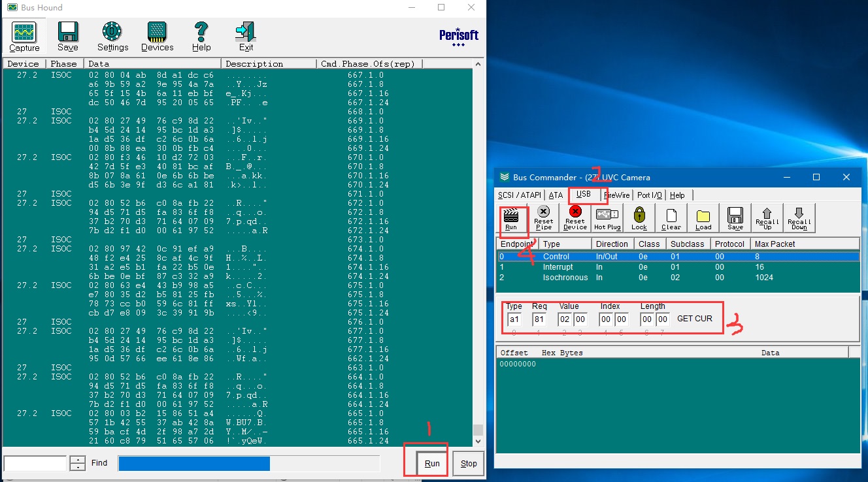Viewport: 868px width, 482px height.
Task: Click the Save icon in Bus Hound toolbar
Action: tap(68, 37)
